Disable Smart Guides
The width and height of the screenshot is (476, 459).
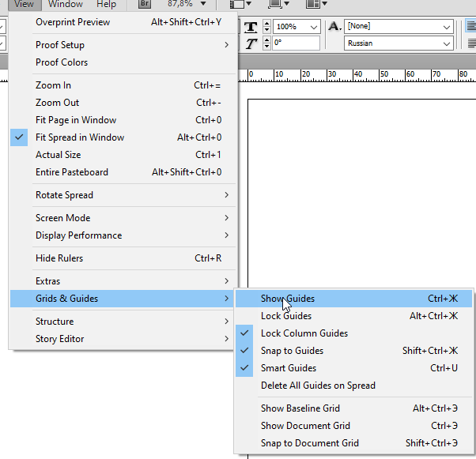click(x=354, y=368)
